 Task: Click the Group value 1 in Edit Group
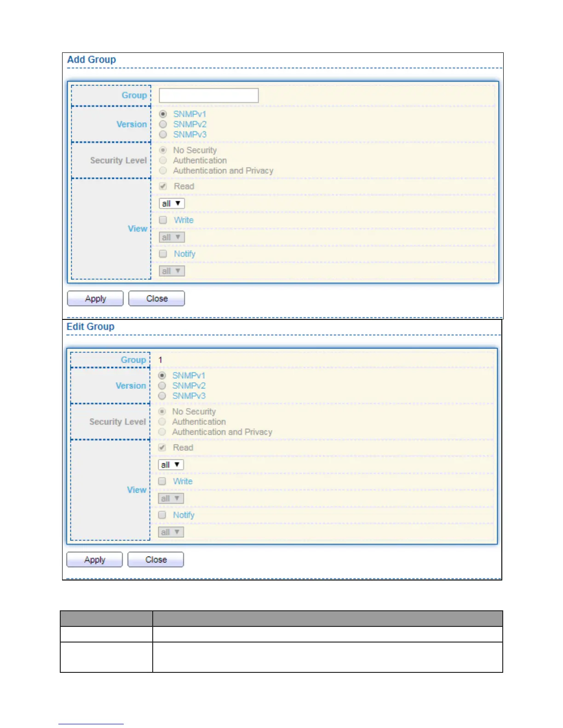point(161,360)
